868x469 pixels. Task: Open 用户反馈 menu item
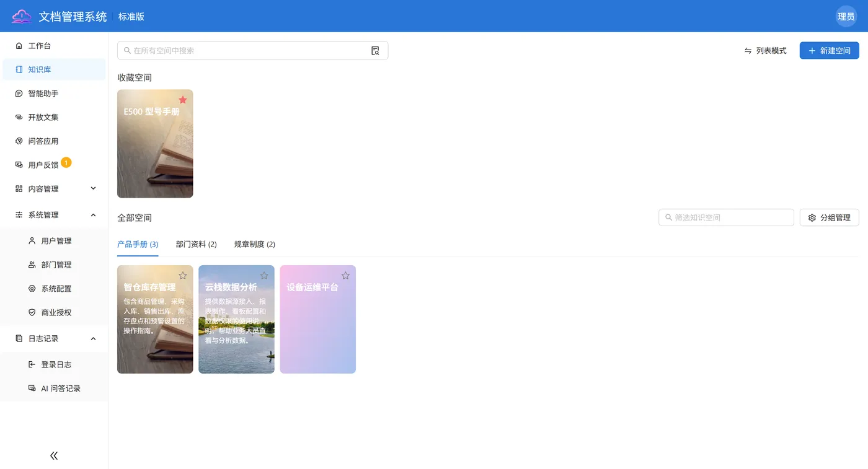click(54, 165)
